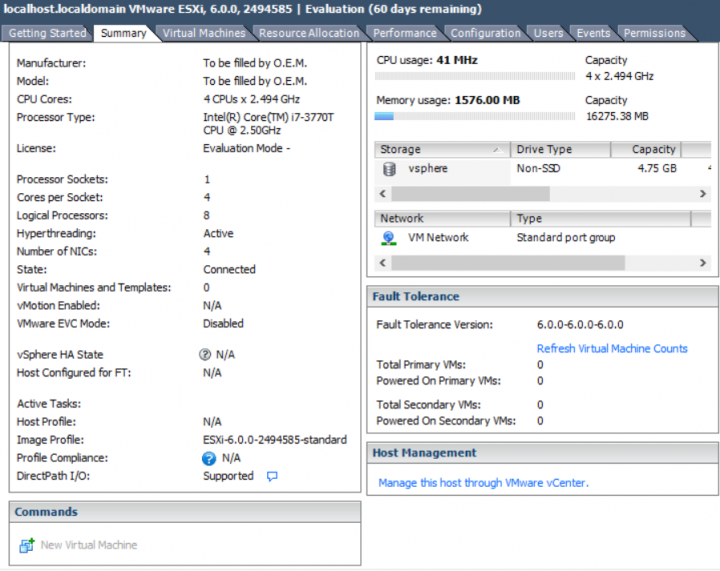Click the VMware EVC Mode Disabled value
Image resolution: width=720 pixels, height=571 pixels.
coord(223,324)
